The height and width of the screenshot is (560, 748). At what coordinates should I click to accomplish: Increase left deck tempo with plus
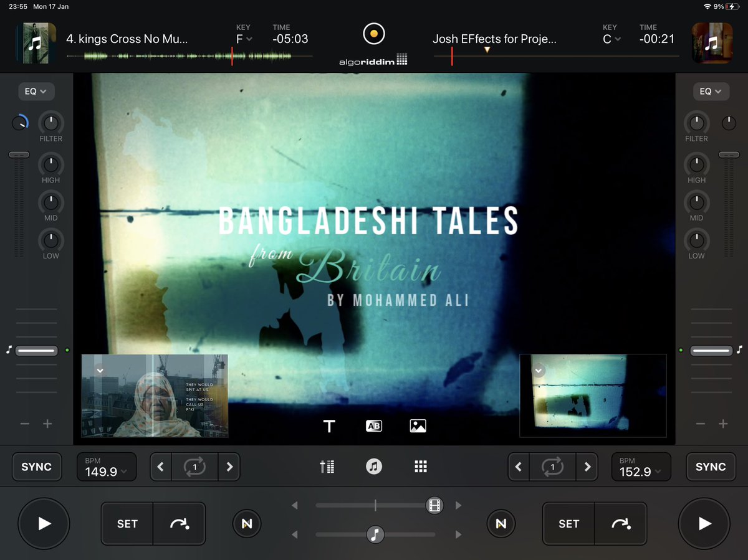47,424
